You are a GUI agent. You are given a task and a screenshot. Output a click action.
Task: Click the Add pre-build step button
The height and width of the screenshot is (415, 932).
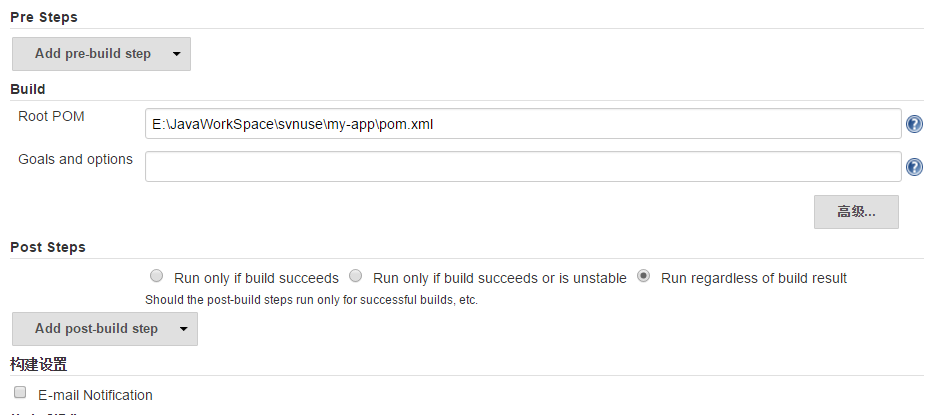click(102, 54)
